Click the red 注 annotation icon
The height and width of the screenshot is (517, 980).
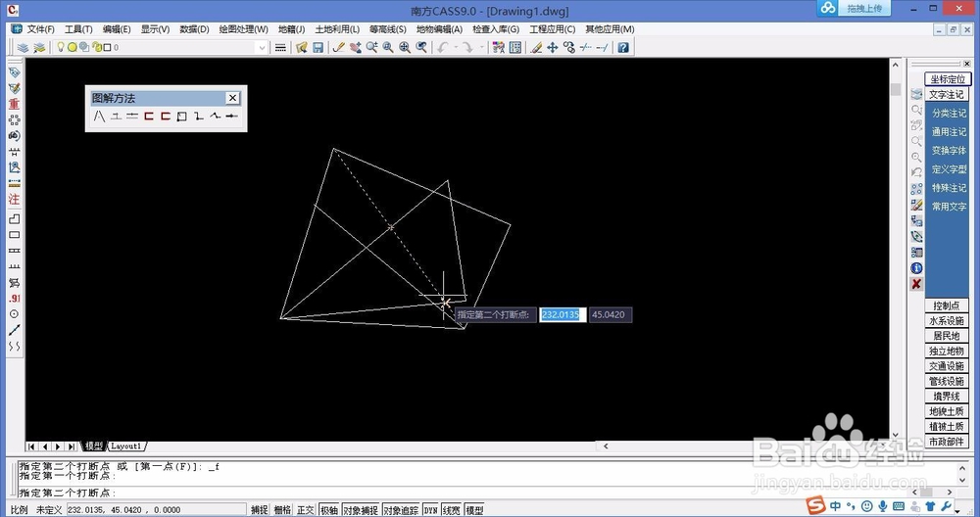pos(14,199)
